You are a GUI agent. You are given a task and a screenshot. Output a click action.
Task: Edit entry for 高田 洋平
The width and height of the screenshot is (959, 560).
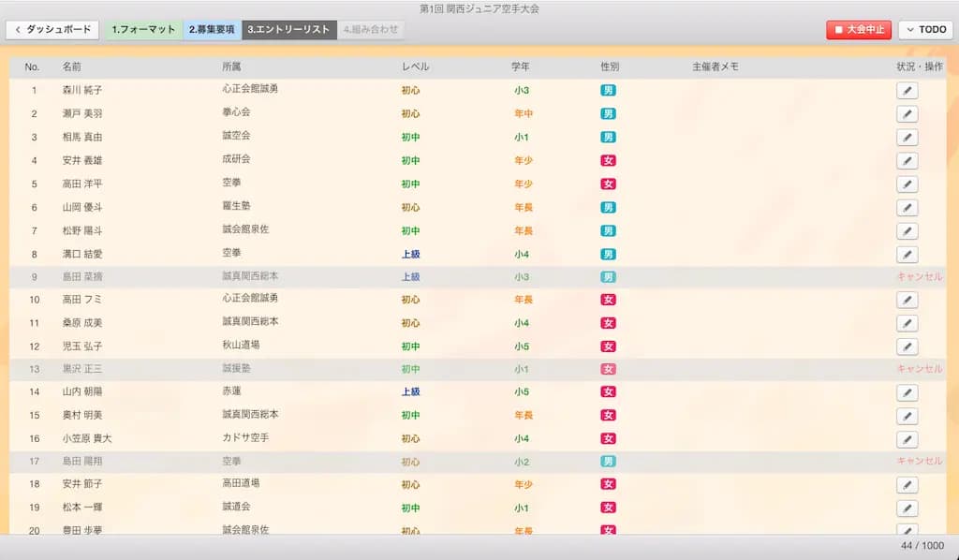(907, 184)
